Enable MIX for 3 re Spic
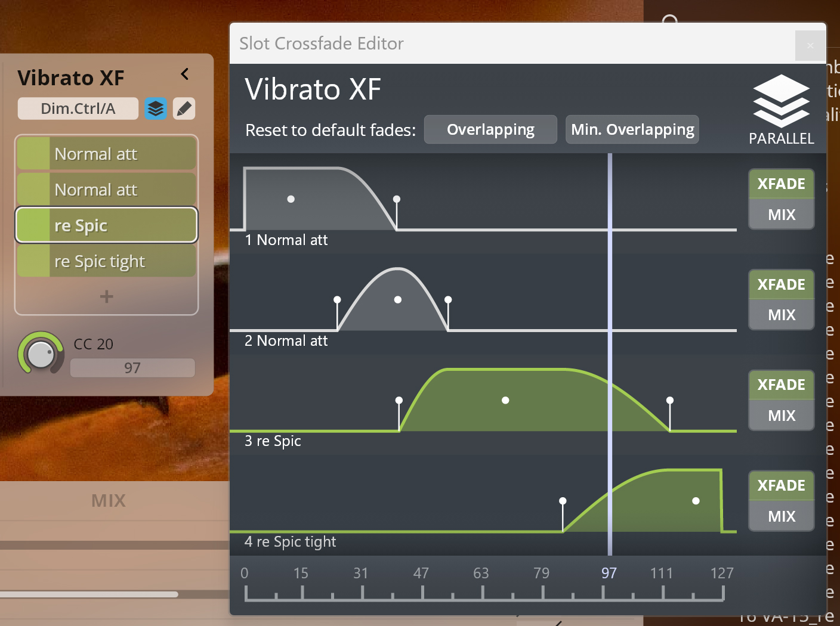Screen dimensions: 840x626 click(x=782, y=416)
